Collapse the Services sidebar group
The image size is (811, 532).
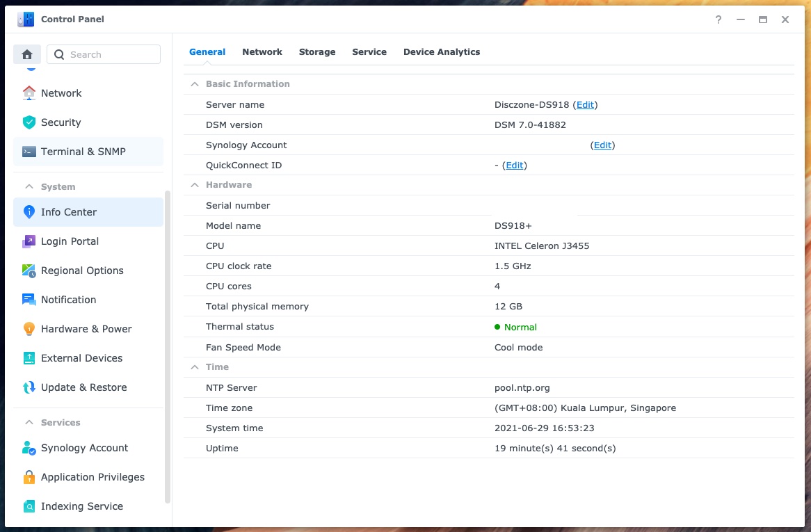29,422
